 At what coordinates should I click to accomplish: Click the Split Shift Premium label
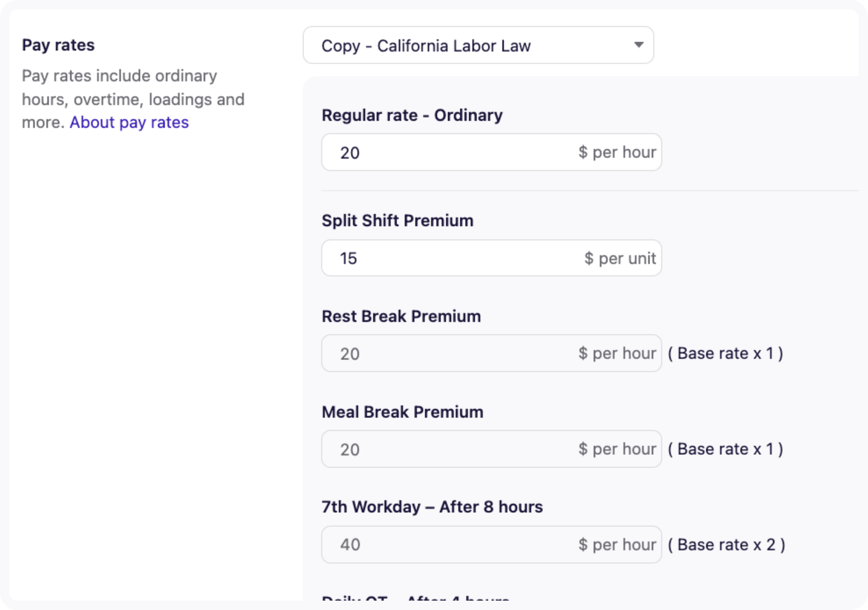(397, 221)
